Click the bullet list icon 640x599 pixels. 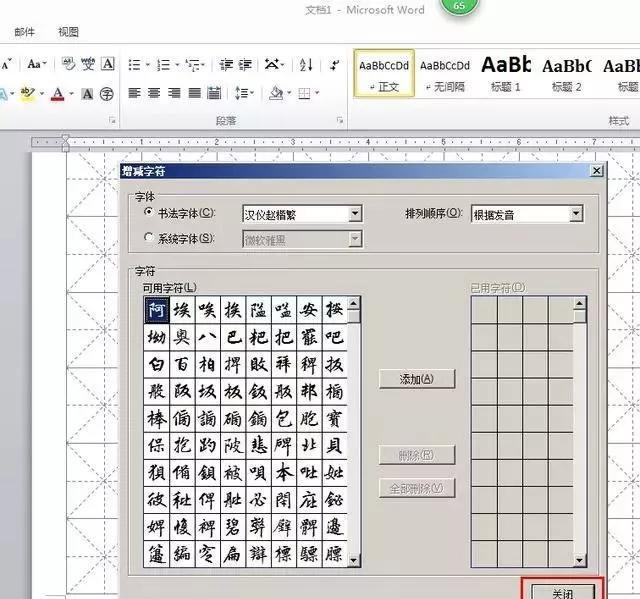[135, 65]
